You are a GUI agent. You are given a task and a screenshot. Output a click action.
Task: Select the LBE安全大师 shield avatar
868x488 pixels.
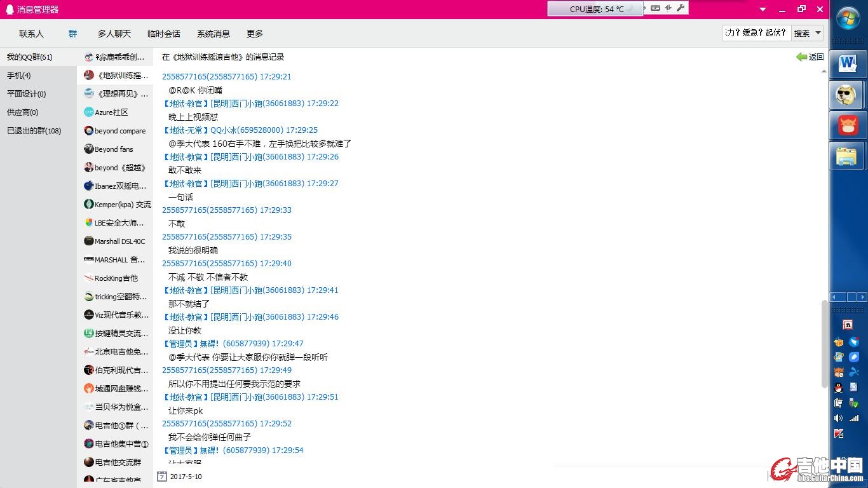[89, 222]
